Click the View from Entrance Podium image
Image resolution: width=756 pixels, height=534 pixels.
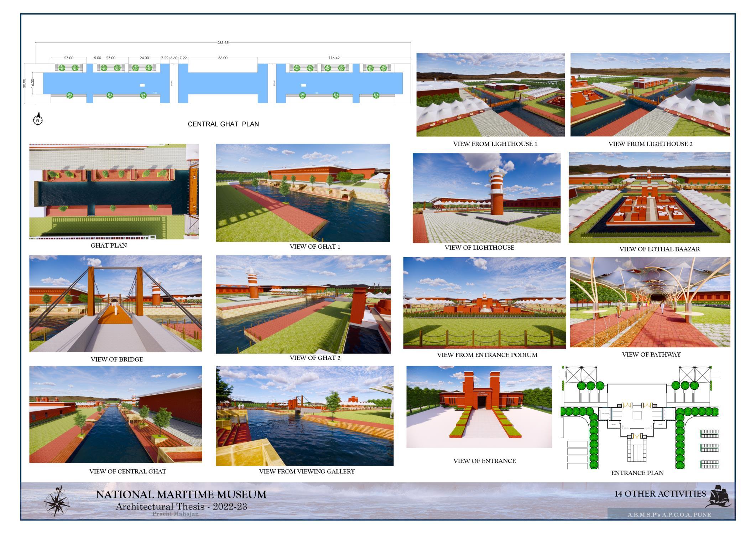tap(484, 303)
